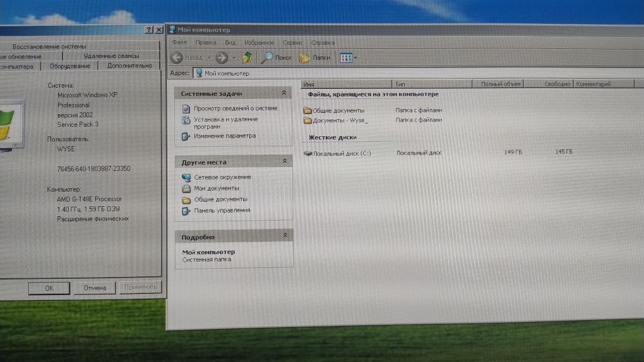Click Отмена button in properties dialog

95,288
